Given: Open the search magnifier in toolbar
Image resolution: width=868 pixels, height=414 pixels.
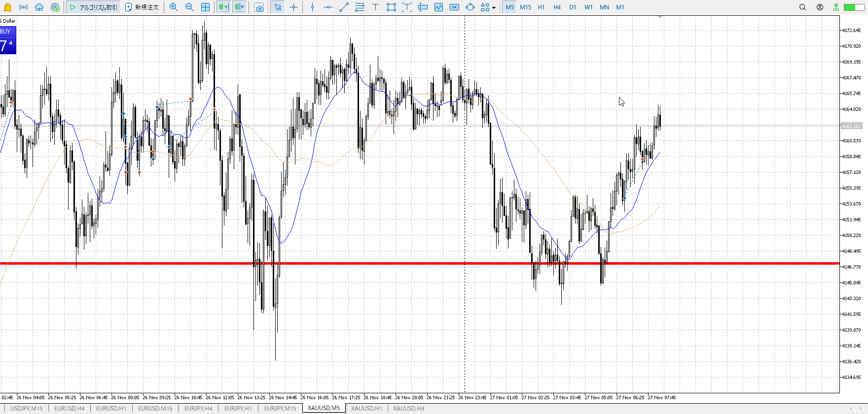Looking at the screenshot, I should [802, 7].
